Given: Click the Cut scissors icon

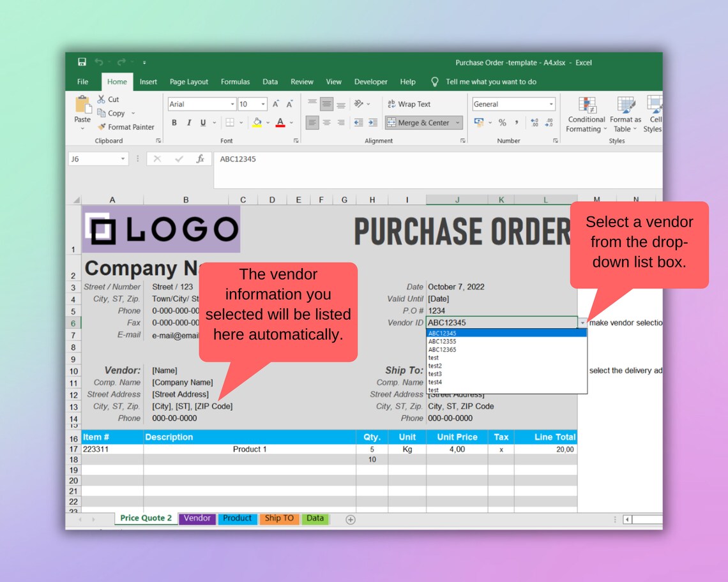Looking at the screenshot, I should tap(102, 99).
